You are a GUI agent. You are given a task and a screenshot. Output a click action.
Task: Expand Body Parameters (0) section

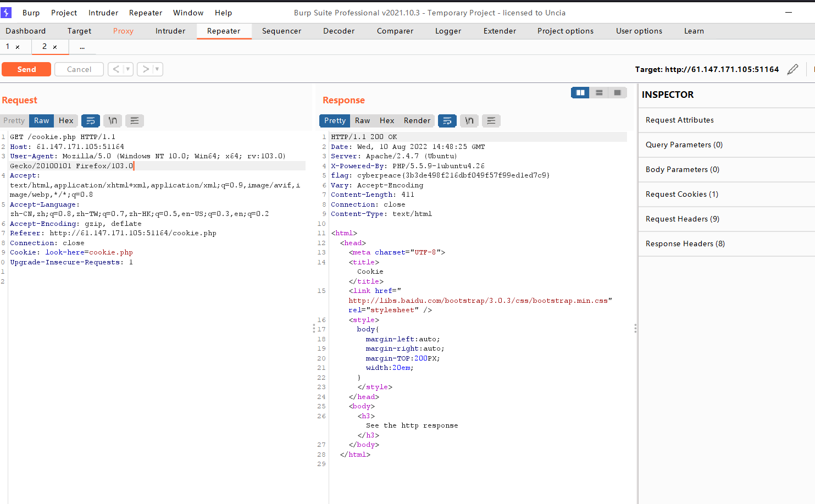tap(727, 170)
